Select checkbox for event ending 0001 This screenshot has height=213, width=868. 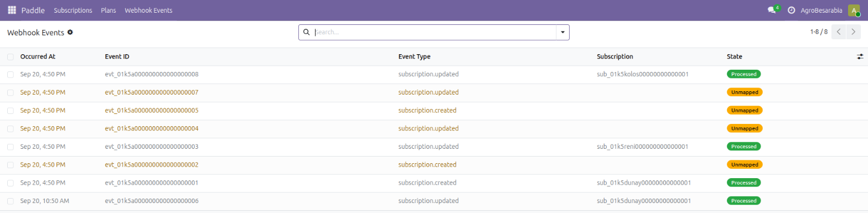[11, 183]
